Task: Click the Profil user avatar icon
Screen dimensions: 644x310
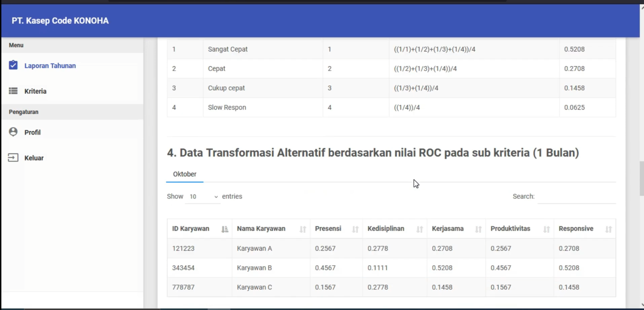Action: click(13, 132)
